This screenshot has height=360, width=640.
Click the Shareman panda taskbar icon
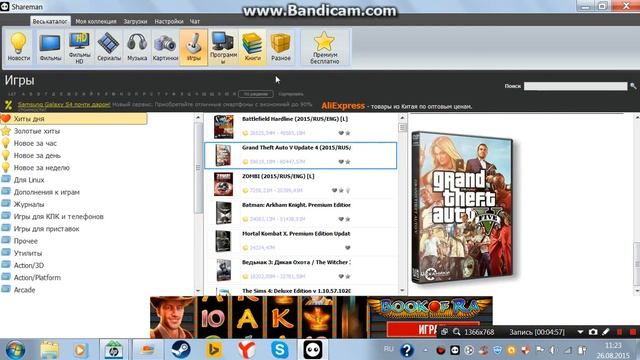pyautogui.click(x=313, y=350)
